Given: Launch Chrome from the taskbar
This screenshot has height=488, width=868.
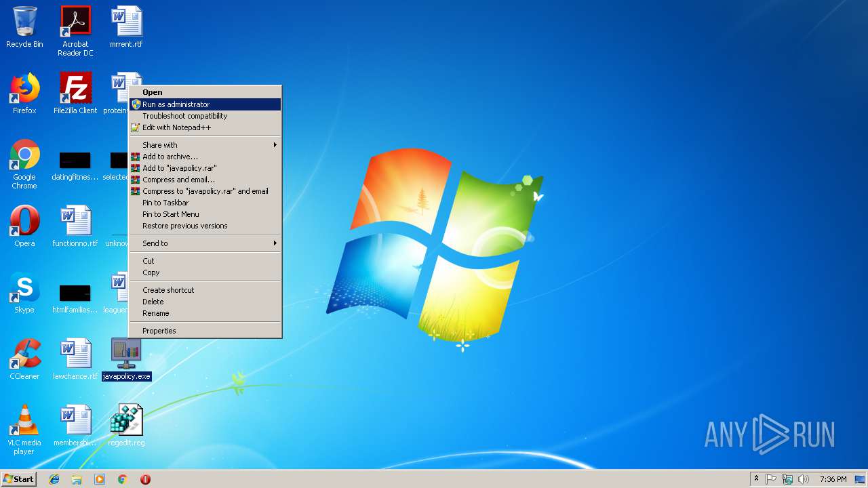Looking at the screenshot, I should click(123, 479).
